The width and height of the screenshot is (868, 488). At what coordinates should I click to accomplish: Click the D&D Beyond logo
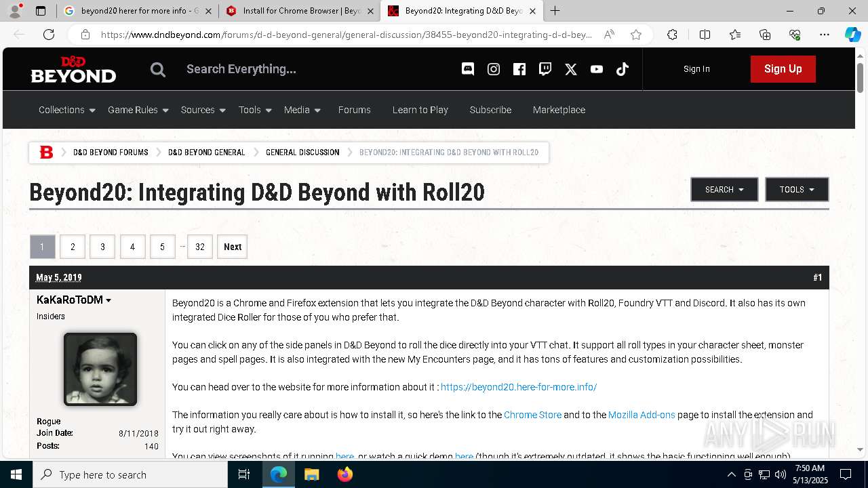point(73,69)
